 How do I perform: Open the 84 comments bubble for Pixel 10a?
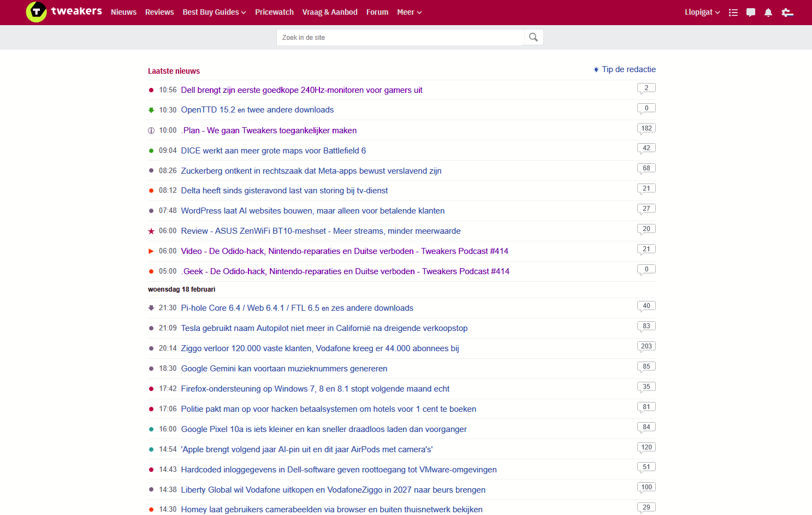click(647, 428)
